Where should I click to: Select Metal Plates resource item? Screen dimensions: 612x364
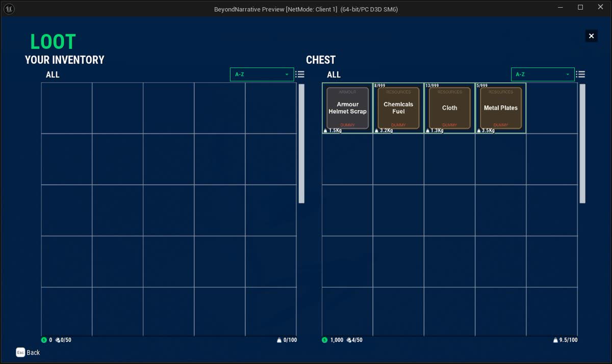pos(501,108)
